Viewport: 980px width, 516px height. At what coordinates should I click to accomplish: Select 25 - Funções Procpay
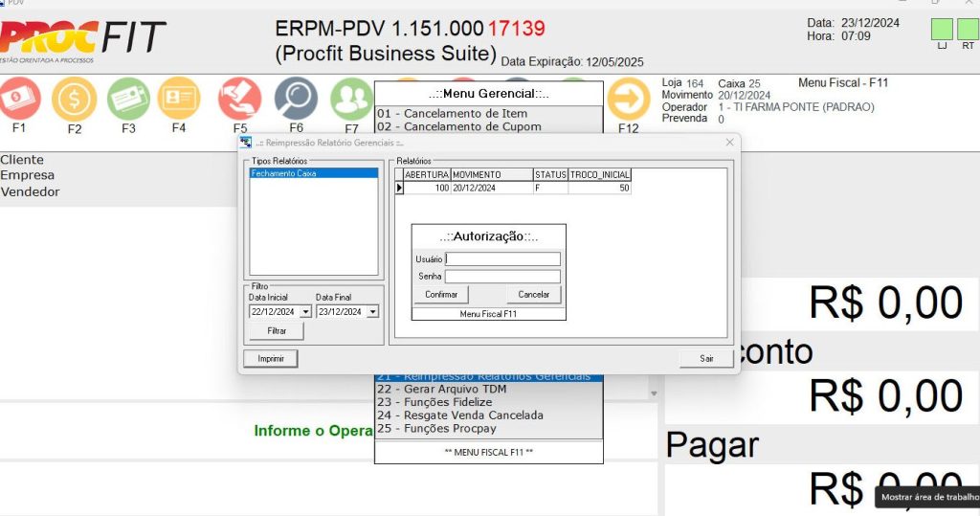pos(489,429)
